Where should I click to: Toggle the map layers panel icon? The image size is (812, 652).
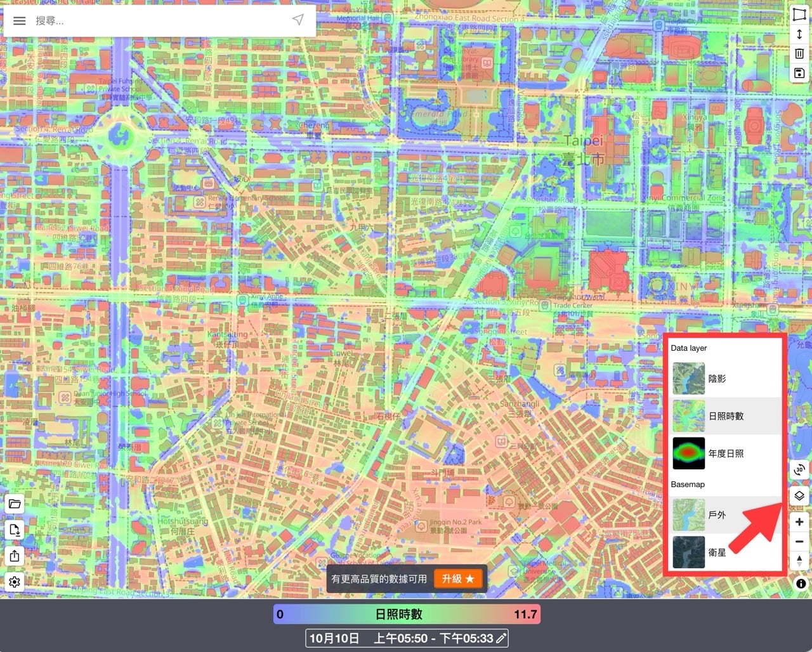799,496
